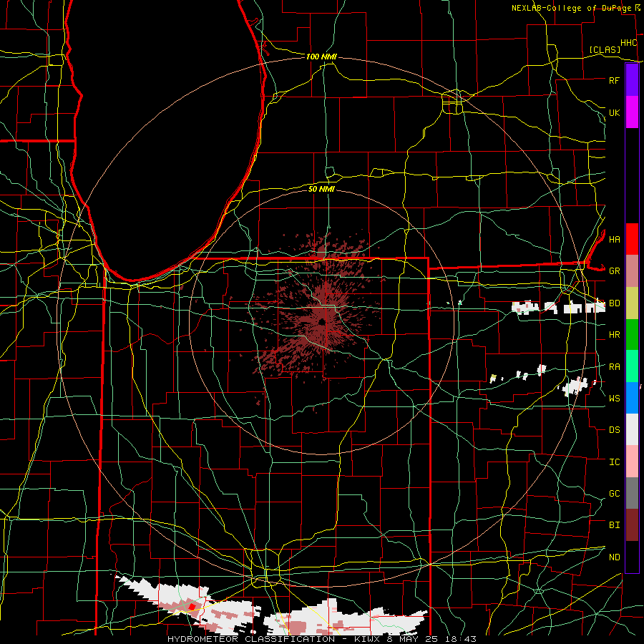Click the GR legend label
The width and height of the screenshot is (644, 644).
point(614,271)
